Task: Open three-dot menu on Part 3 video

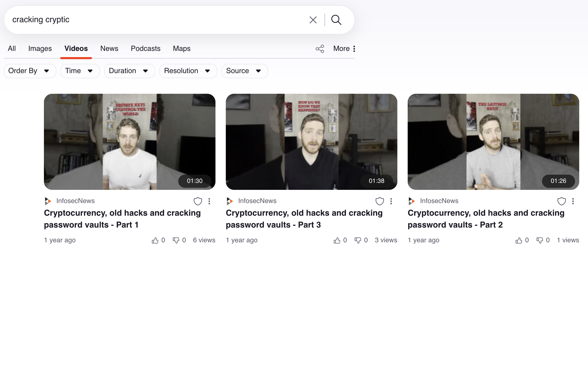Action: (x=391, y=201)
